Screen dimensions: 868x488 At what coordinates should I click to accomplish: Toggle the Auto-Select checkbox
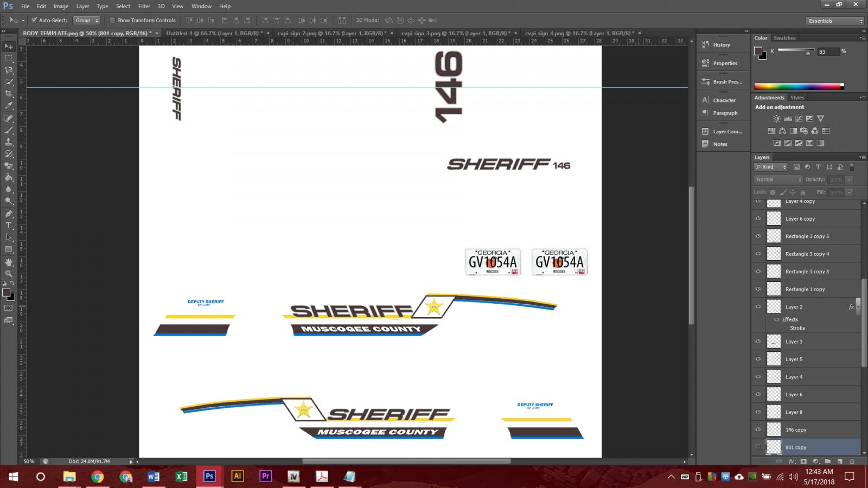34,21
